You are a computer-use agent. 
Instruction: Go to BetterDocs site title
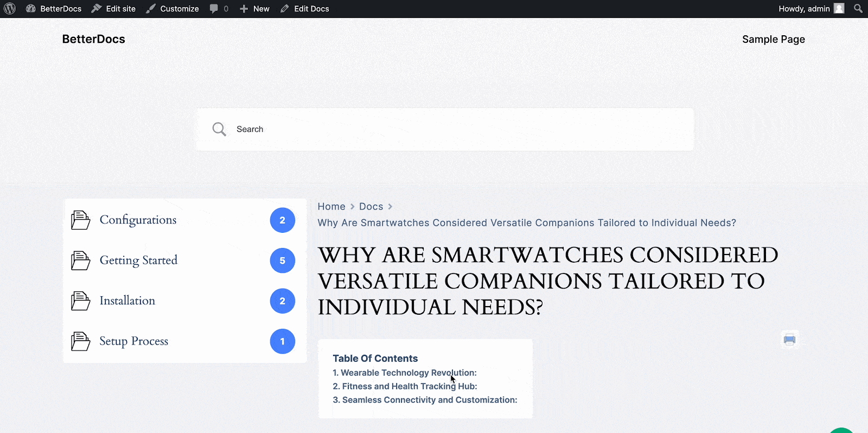coord(93,39)
